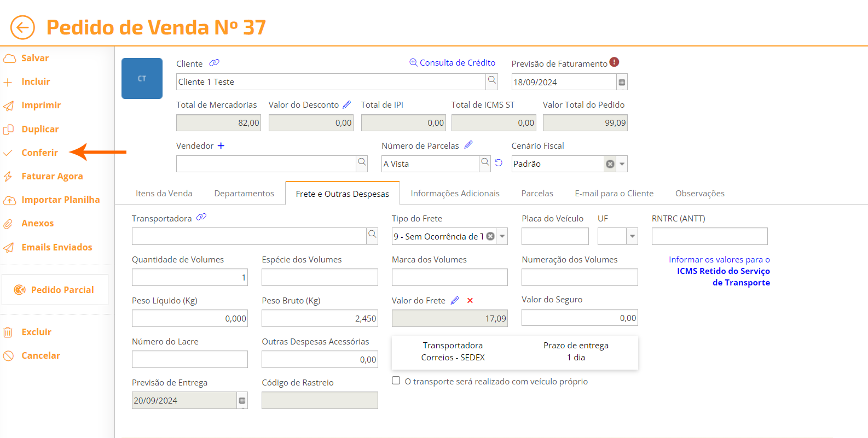Search for Transportadora using magnifier icon
868x438 pixels.
[x=372, y=235]
